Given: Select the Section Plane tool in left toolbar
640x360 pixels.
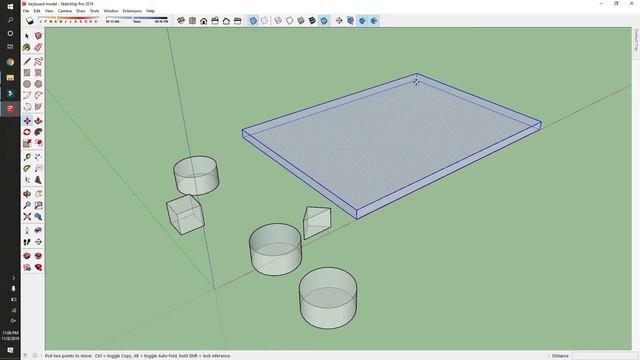Looking at the screenshot, I should [38, 242].
